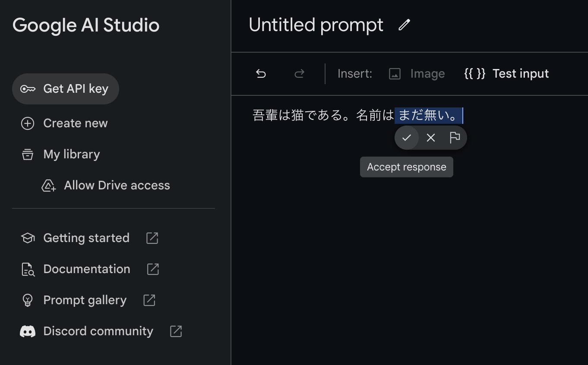This screenshot has height=365, width=588.
Task: Open the Prompt gallery link
Action: click(x=85, y=300)
